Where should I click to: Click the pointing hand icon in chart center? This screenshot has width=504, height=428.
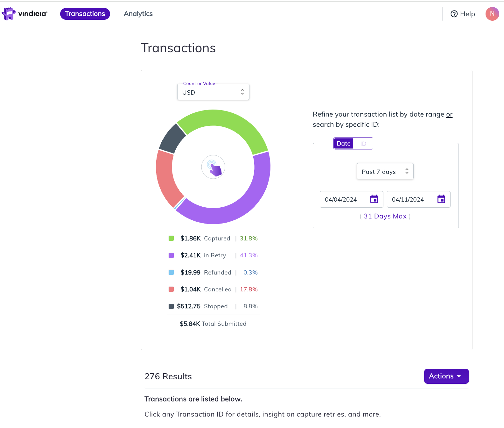click(x=213, y=167)
